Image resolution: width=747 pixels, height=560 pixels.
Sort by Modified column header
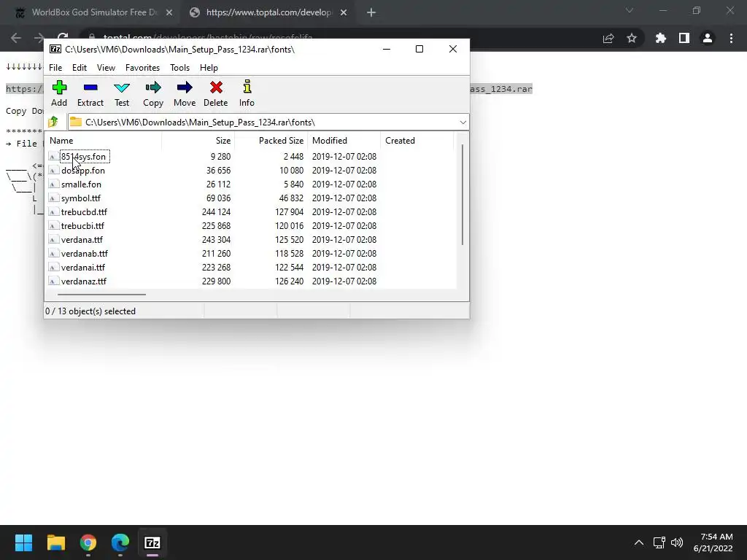pos(344,141)
